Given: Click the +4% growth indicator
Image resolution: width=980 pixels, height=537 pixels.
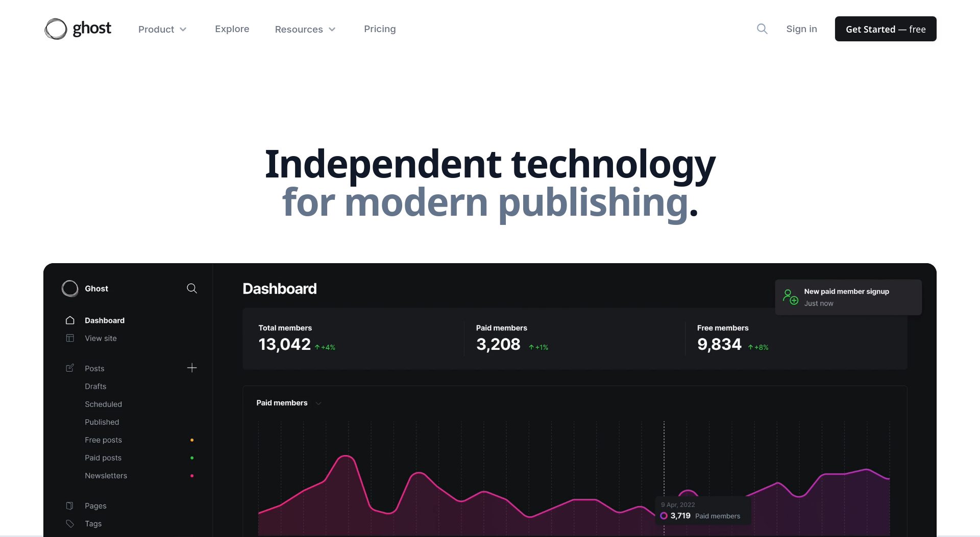Looking at the screenshot, I should (x=325, y=347).
